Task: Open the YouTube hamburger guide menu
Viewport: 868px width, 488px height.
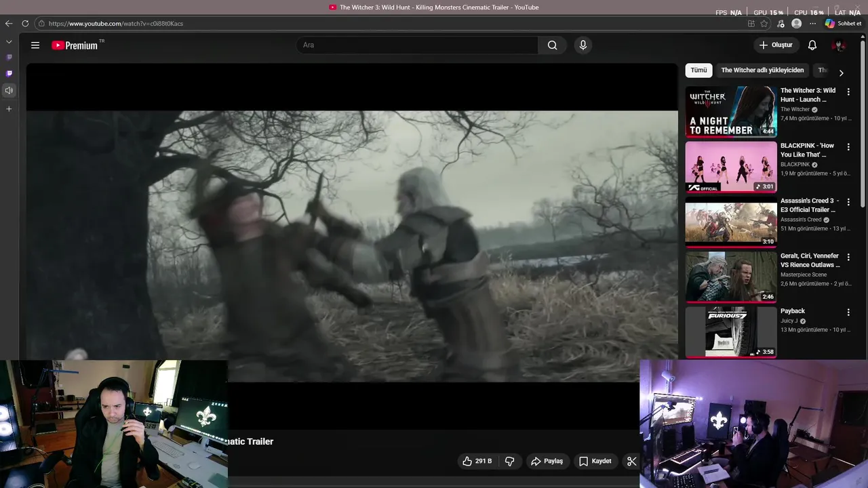Action: pyautogui.click(x=35, y=45)
